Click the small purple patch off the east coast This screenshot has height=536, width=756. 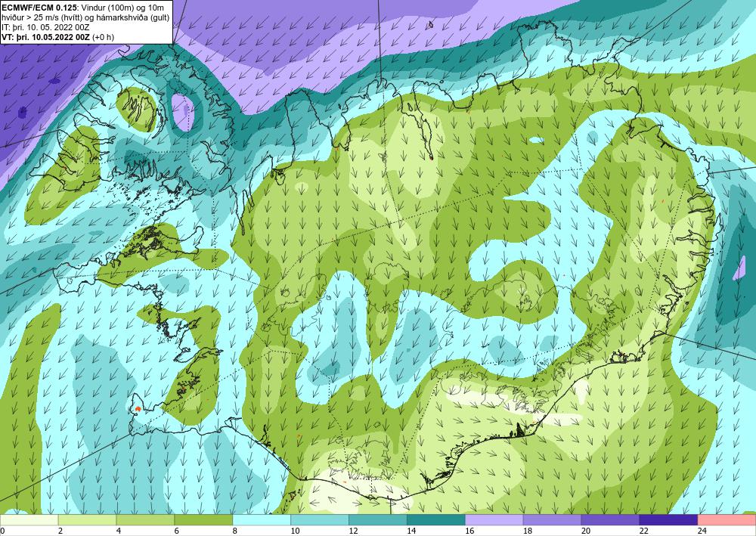pyautogui.click(x=739, y=268)
